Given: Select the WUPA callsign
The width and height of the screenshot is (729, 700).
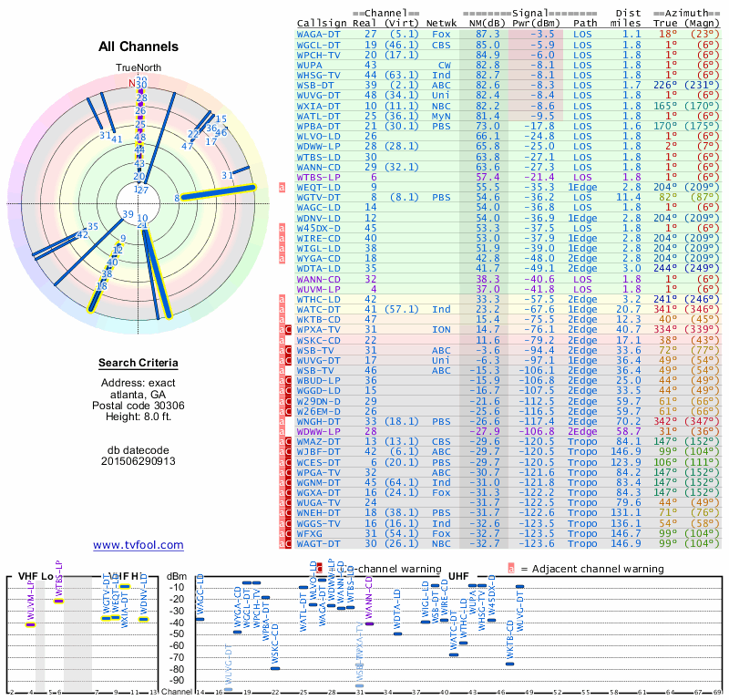Looking at the screenshot, I should [x=308, y=65].
